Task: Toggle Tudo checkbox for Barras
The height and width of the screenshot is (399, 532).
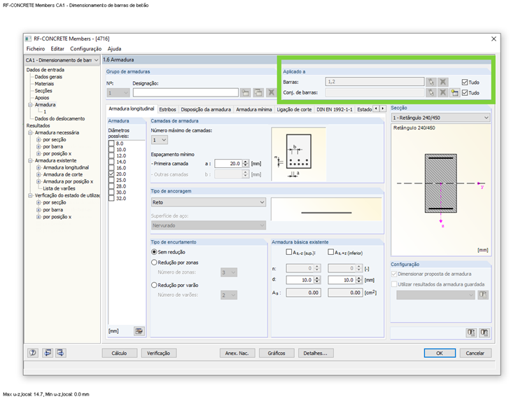Action: [465, 82]
